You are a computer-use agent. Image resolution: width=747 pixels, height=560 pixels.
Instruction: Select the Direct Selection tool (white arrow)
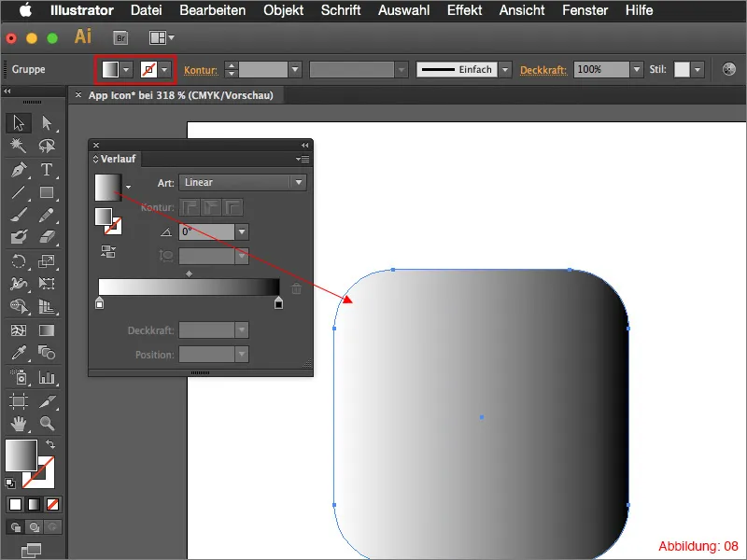pyautogui.click(x=46, y=123)
